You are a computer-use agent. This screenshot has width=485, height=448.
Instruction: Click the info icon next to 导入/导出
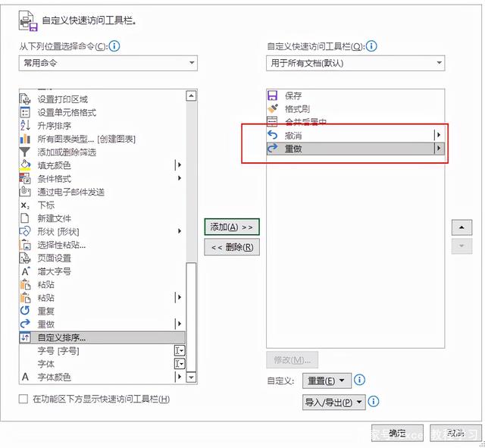click(374, 402)
